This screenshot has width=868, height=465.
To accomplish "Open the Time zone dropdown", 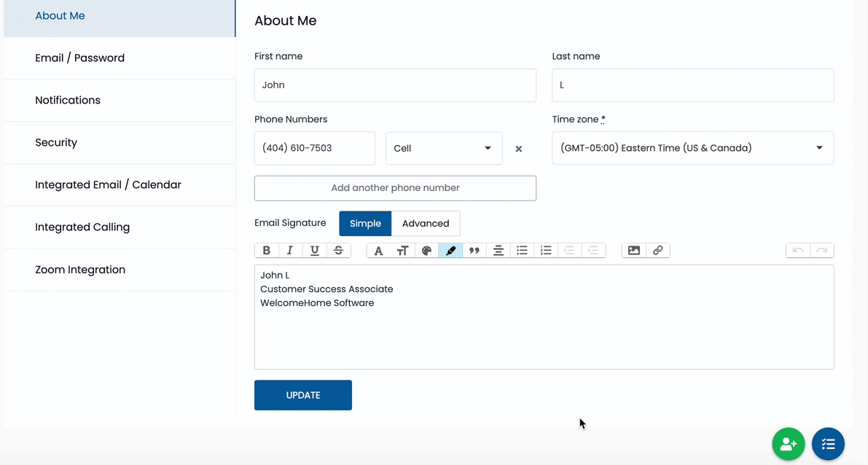I will [x=692, y=148].
